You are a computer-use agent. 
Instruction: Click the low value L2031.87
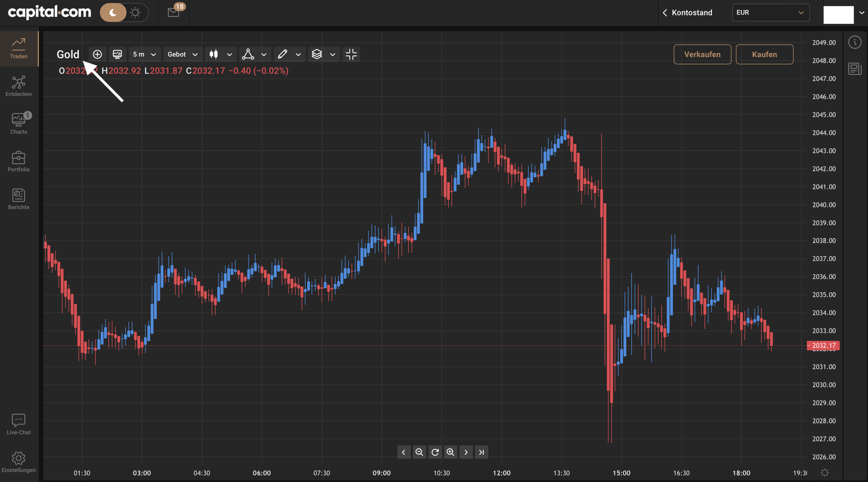pyautogui.click(x=163, y=71)
